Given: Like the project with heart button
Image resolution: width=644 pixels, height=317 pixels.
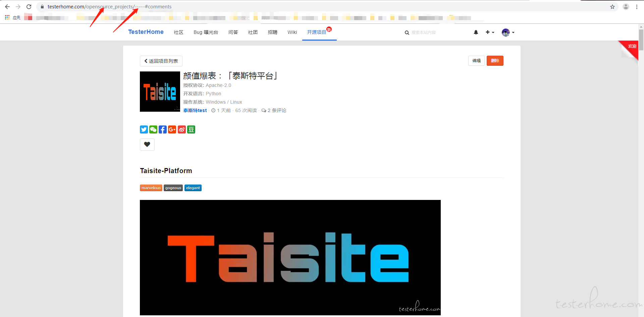Looking at the screenshot, I should 147,145.
